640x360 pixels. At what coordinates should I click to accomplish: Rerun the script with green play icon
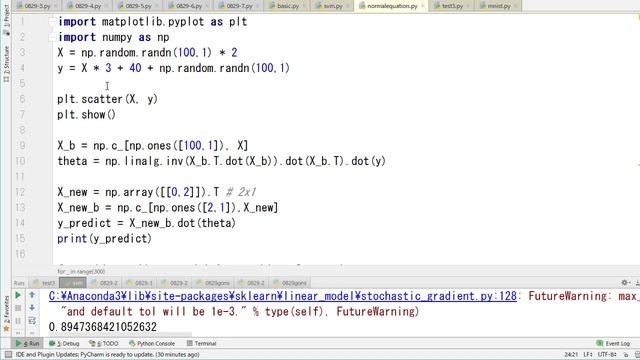18,295
